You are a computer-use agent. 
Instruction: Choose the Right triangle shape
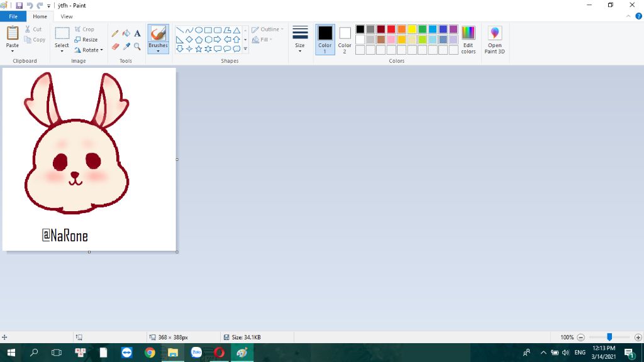click(180, 40)
